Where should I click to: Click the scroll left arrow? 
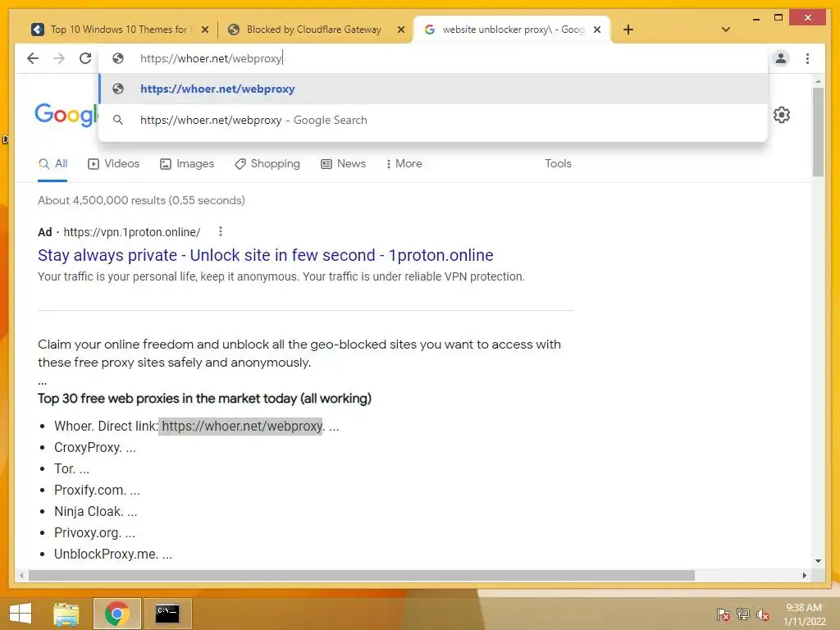tap(21, 576)
